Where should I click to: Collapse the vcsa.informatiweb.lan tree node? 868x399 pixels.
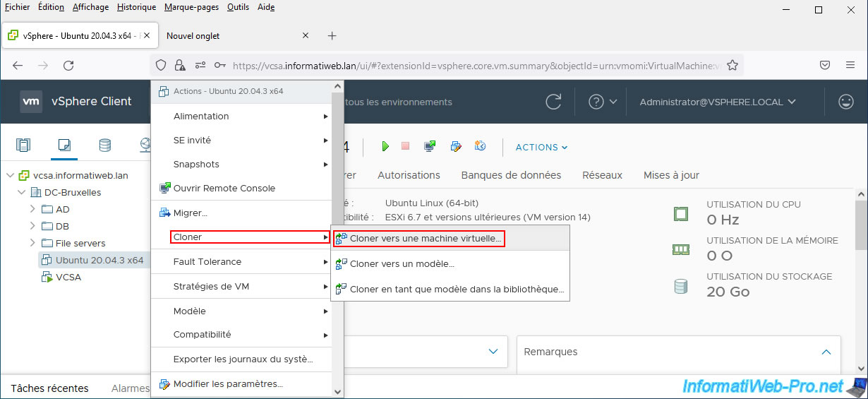point(10,175)
